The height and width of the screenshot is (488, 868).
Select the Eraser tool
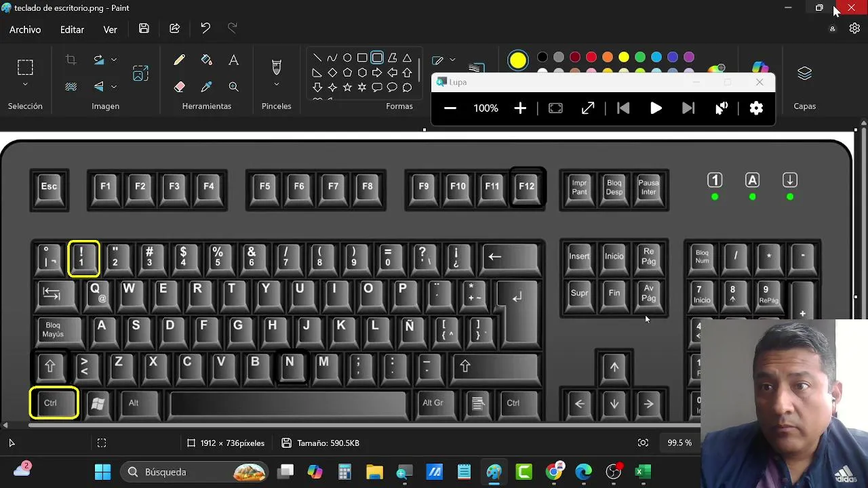coord(179,87)
